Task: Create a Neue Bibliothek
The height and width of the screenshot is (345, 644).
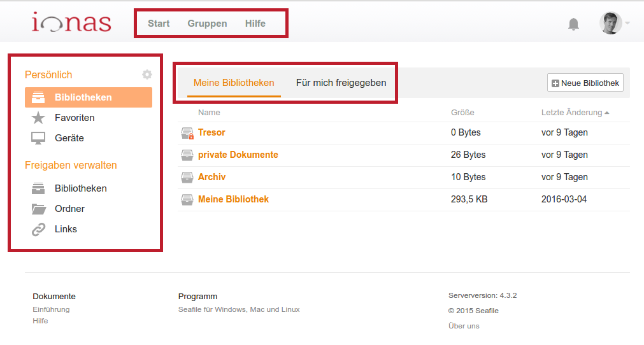Action: click(585, 83)
